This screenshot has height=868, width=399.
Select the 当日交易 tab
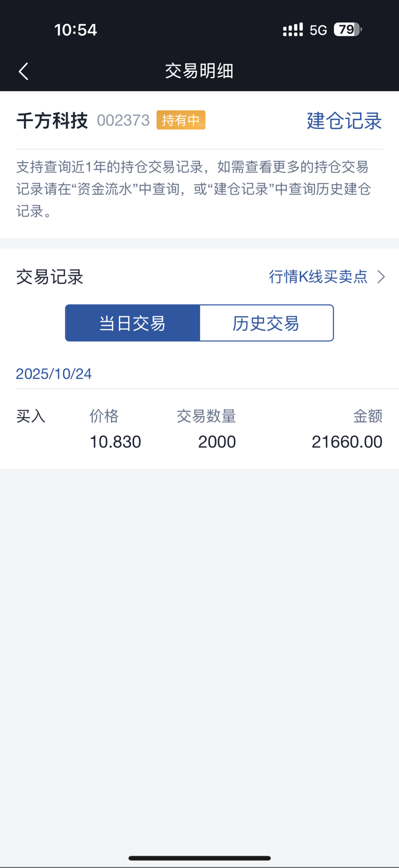coord(132,323)
